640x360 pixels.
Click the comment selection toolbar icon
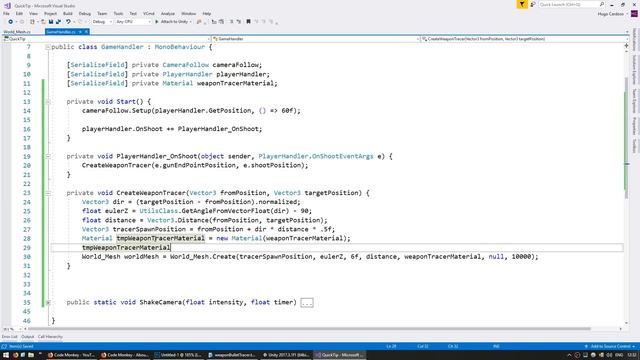coord(231,22)
